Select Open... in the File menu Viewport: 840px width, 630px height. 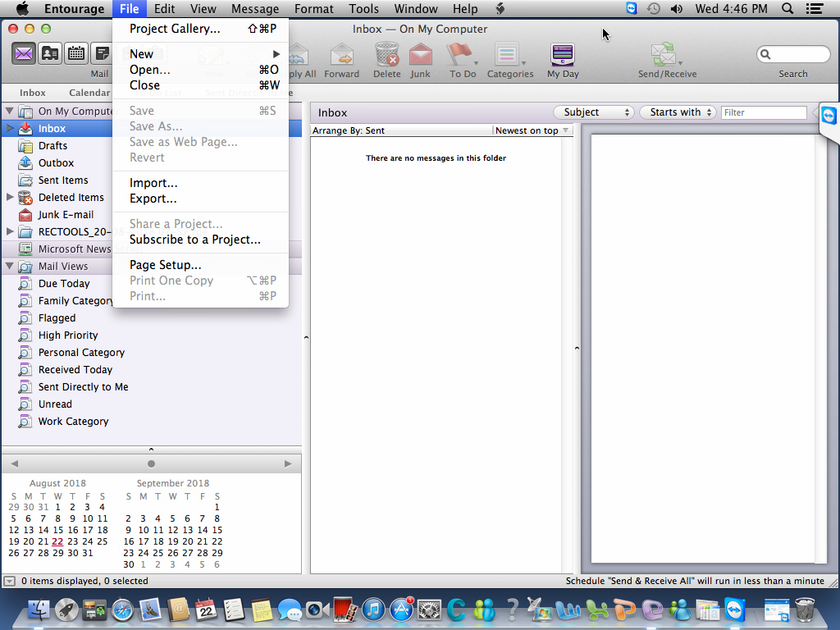(x=201, y=70)
